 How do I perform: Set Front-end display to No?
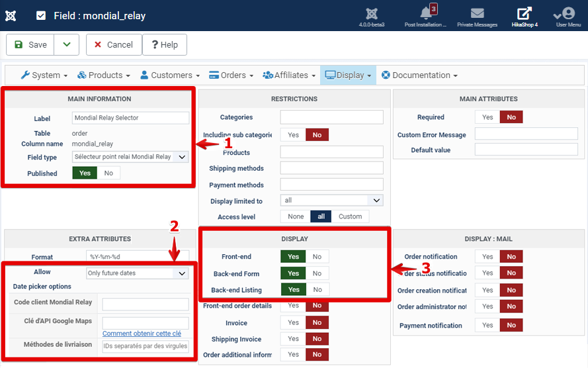pos(317,257)
